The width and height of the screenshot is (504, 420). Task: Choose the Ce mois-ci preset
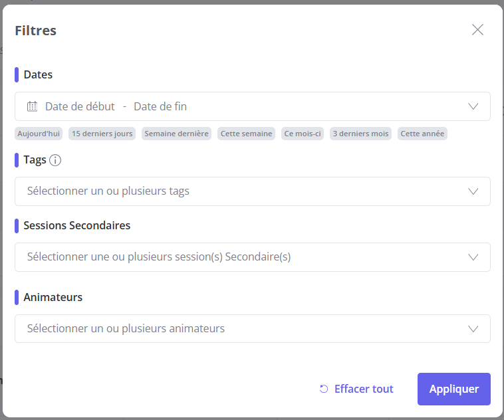click(x=303, y=134)
